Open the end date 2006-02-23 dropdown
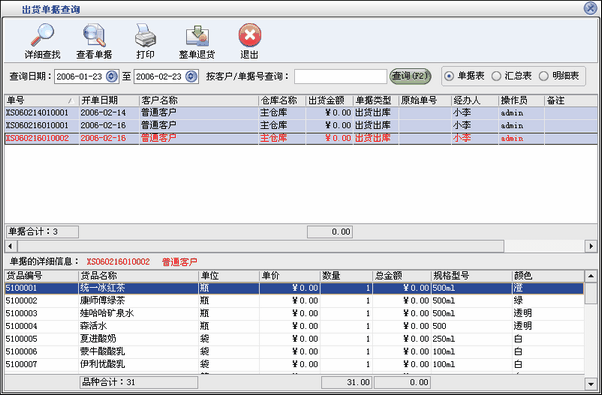The image size is (602, 395). point(191,77)
